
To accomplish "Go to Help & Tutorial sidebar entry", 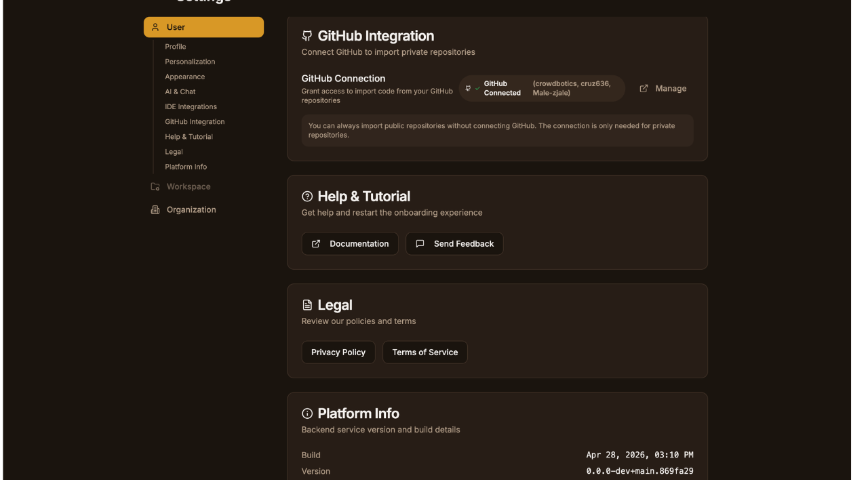I will (189, 137).
